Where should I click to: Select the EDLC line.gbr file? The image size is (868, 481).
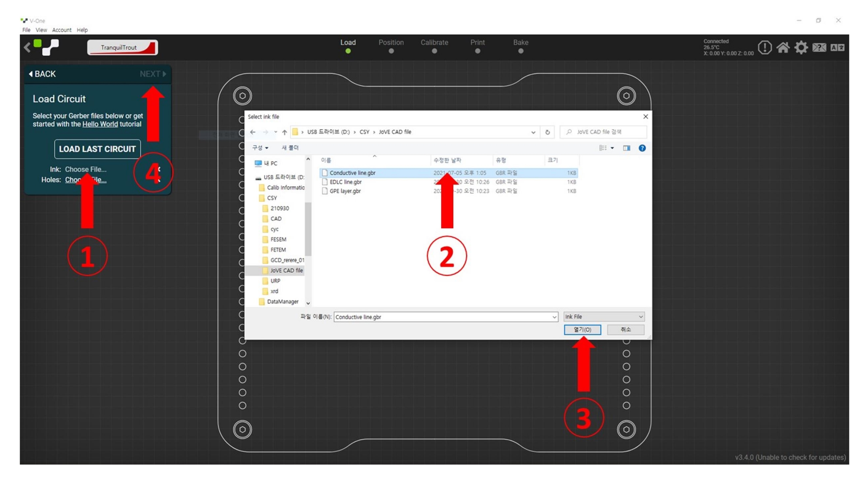point(345,182)
